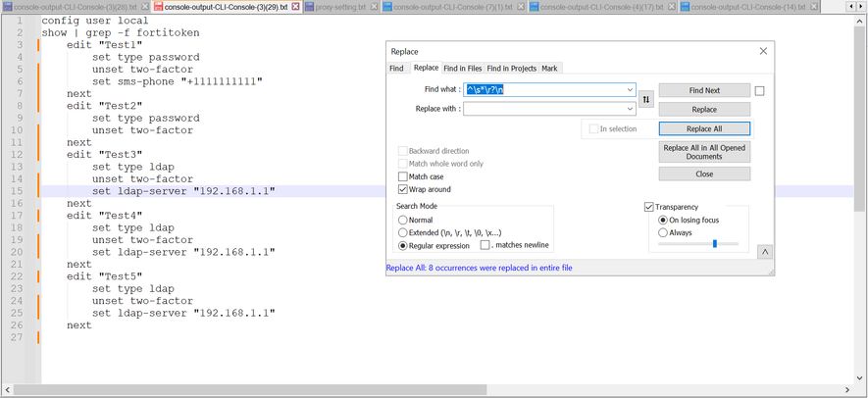868x398 pixels.
Task: Disable the Transparency checkbox
Action: pyautogui.click(x=649, y=207)
